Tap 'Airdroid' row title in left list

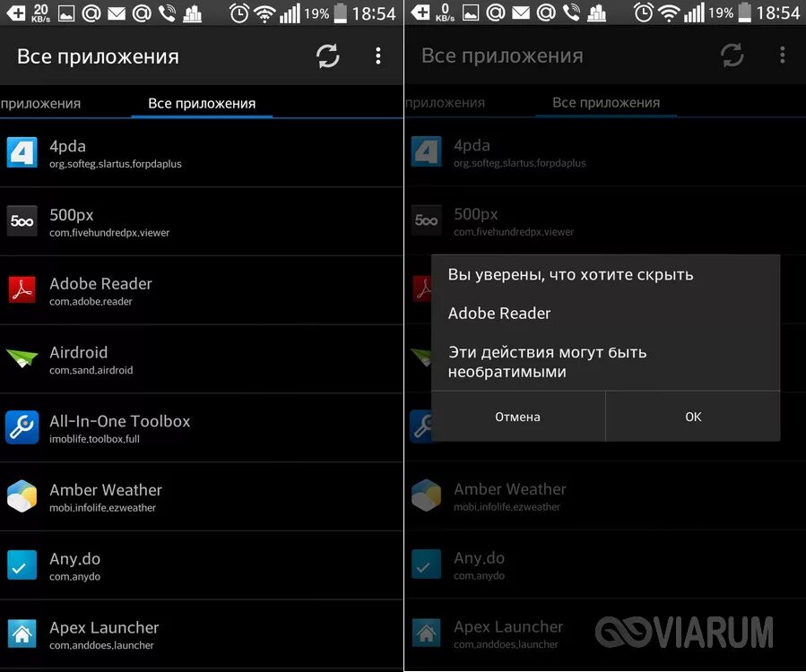click(x=79, y=352)
